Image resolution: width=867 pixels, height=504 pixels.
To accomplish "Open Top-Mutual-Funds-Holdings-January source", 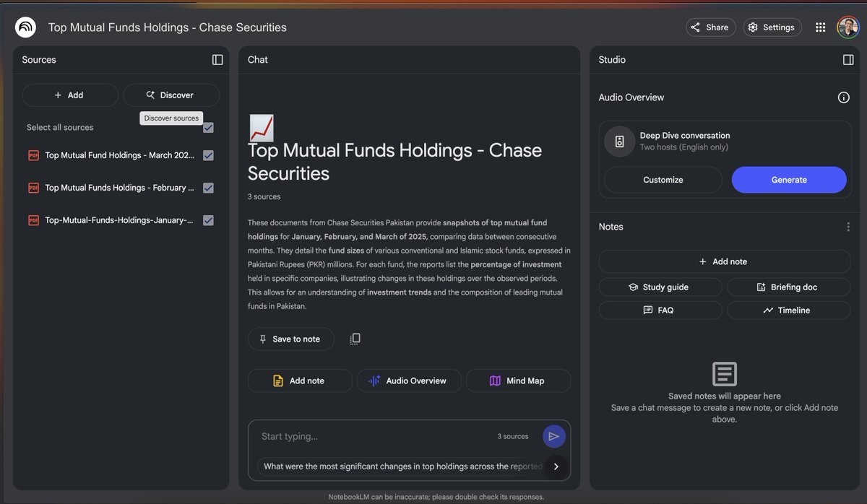I will coord(120,220).
